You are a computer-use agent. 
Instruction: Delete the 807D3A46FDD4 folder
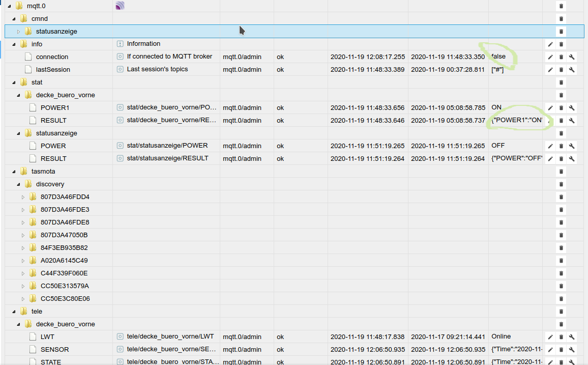pyautogui.click(x=561, y=197)
